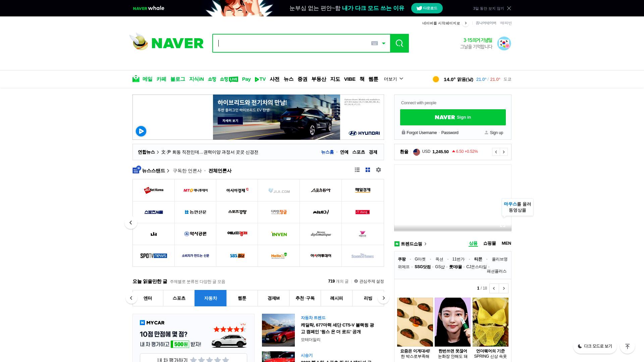This screenshot has height=362, width=644.
Task: Click the yellow lingerie product thumbnail
Action: 490,322
